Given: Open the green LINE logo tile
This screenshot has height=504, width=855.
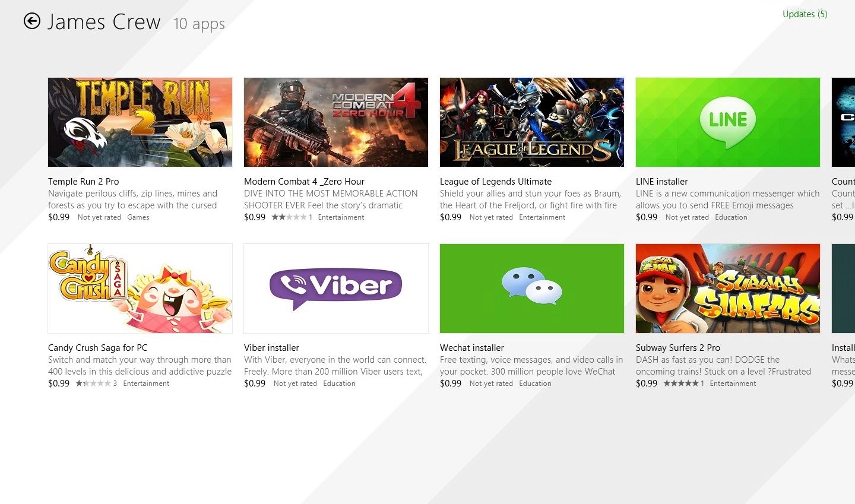Looking at the screenshot, I should tap(728, 122).
